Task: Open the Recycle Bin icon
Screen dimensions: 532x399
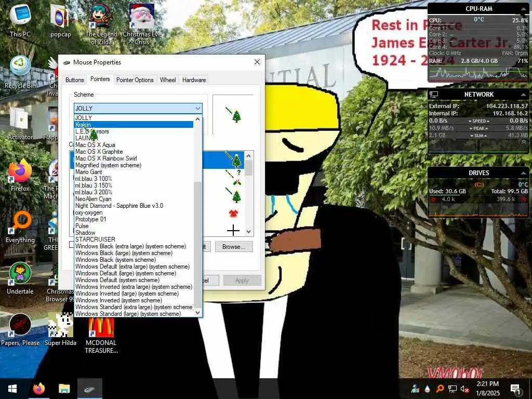Action: 20,72
